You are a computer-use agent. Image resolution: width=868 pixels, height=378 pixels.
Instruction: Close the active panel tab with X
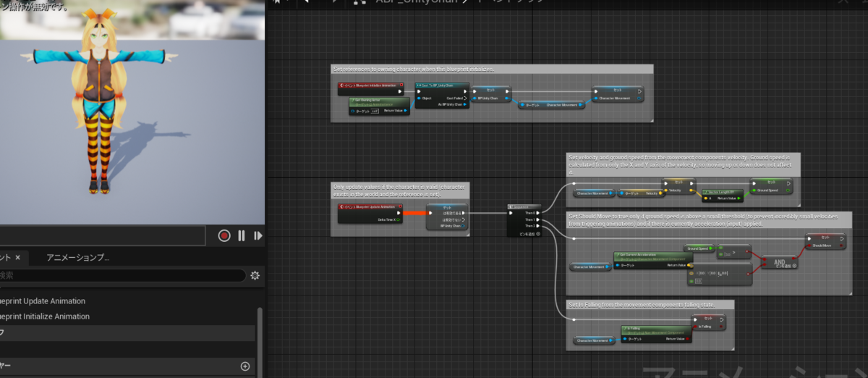[x=18, y=257]
